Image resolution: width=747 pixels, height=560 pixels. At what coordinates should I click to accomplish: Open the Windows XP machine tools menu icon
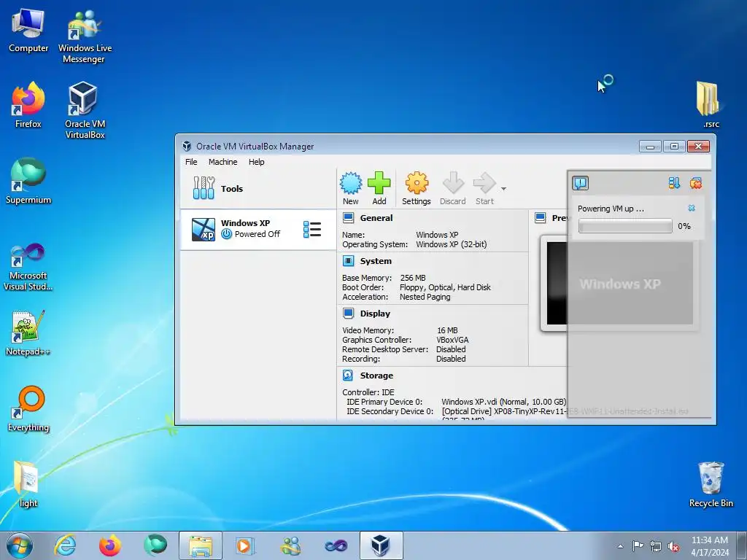[312, 230]
